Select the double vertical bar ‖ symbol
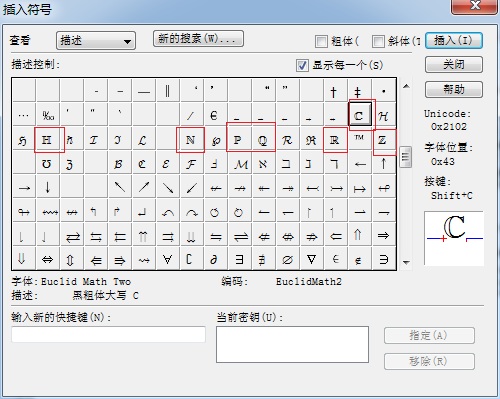 coord(168,91)
